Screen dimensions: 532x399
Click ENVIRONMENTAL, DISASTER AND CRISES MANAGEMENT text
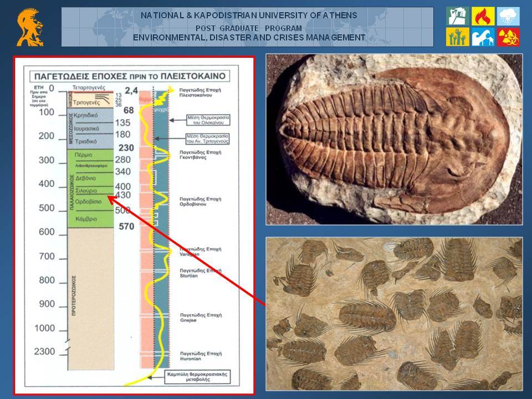tap(249, 37)
